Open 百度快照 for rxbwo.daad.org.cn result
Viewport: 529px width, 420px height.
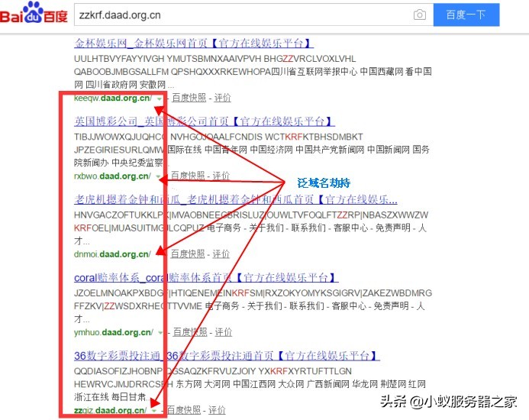click(x=188, y=176)
